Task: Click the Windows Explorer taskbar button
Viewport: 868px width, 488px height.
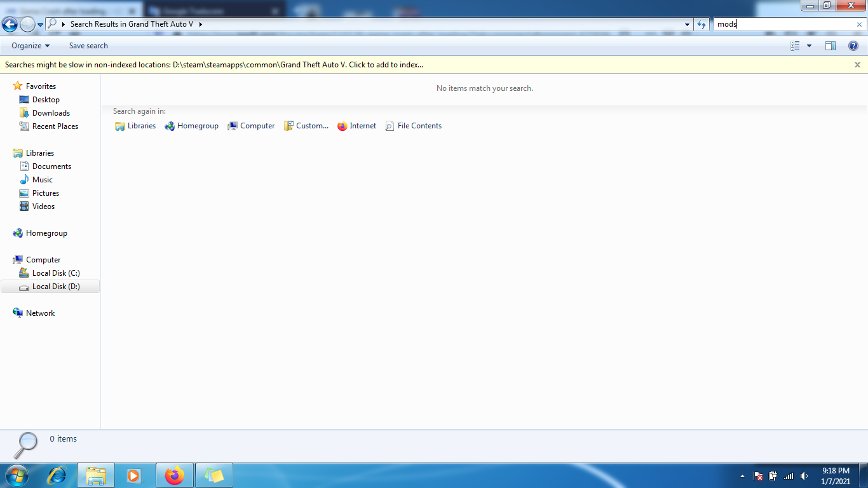Action: pyautogui.click(x=96, y=475)
